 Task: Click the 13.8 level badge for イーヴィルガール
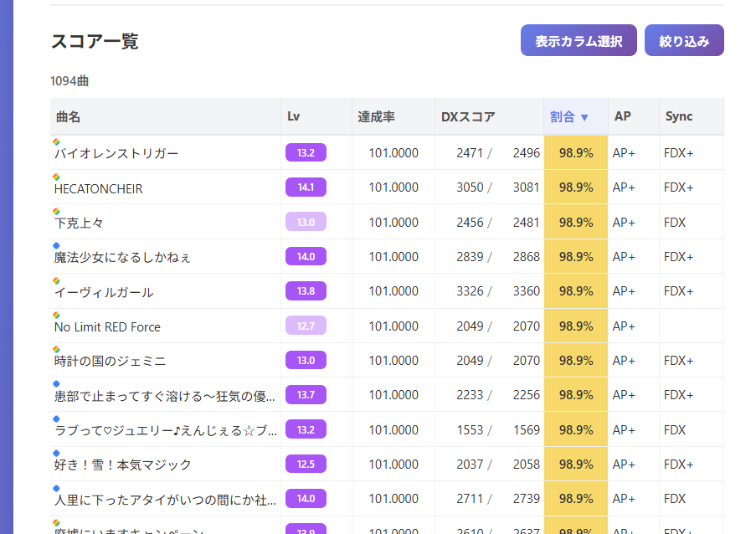[x=306, y=290]
